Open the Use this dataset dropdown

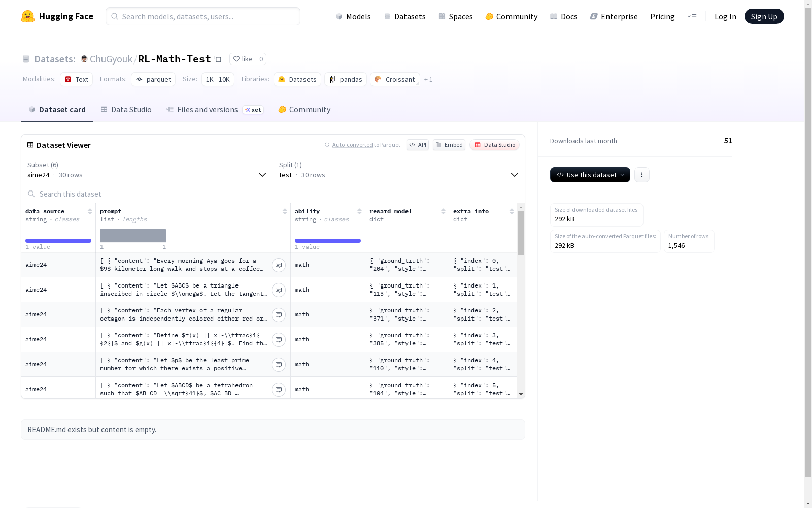pyautogui.click(x=590, y=175)
